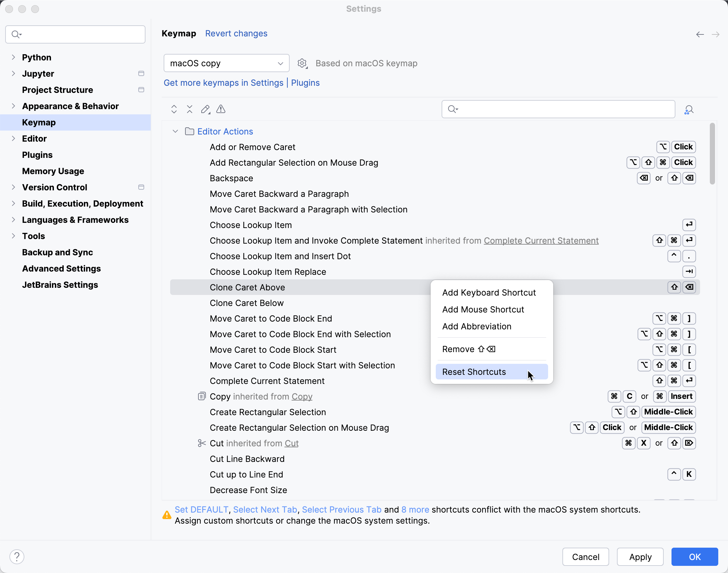Click the scissors icon next to Cut action
Image resolution: width=728 pixels, height=573 pixels.
click(x=202, y=443)
